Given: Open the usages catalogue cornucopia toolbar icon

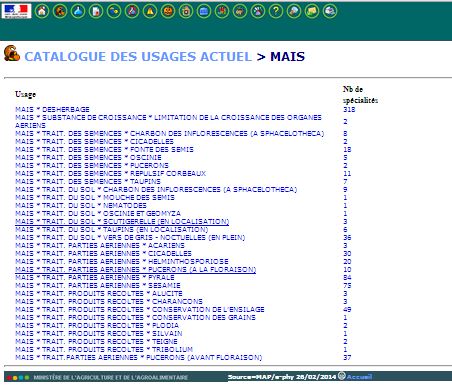Looking at the screenshot, I should (60, 11).
